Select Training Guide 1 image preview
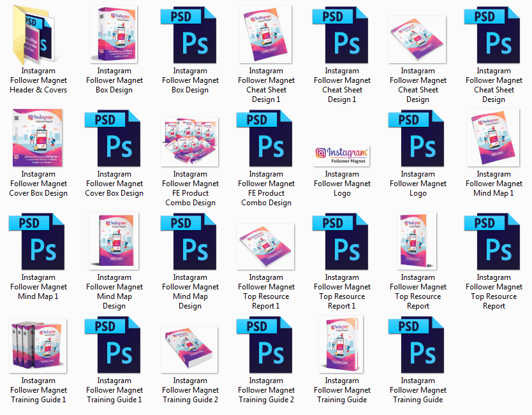This screenshot has height=415, width=532. click(x=38, y=346)
